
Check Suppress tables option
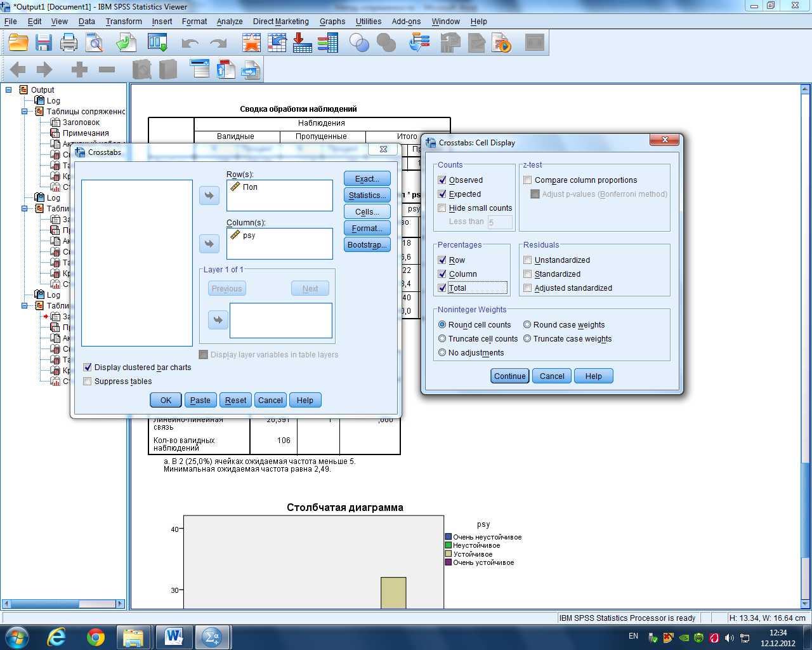click(x=88, y=381)
